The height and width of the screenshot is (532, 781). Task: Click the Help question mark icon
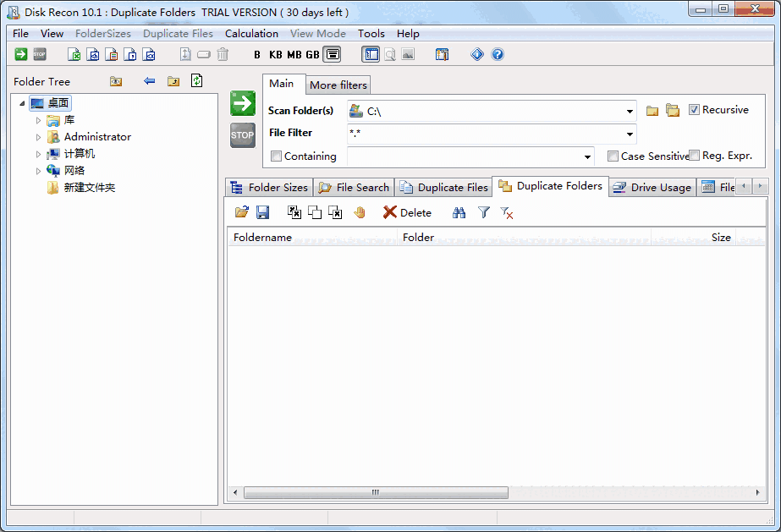coord(498,54)
